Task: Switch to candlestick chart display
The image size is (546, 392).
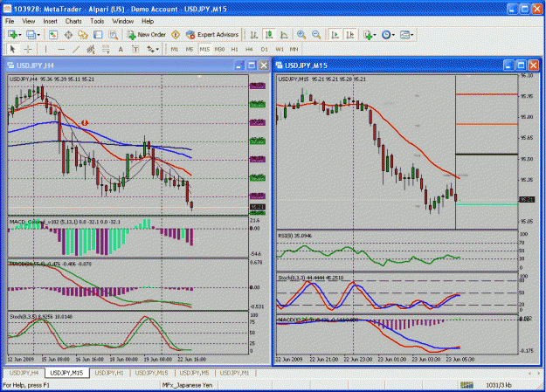Action: pyautogui.click(x=269, y=34)
